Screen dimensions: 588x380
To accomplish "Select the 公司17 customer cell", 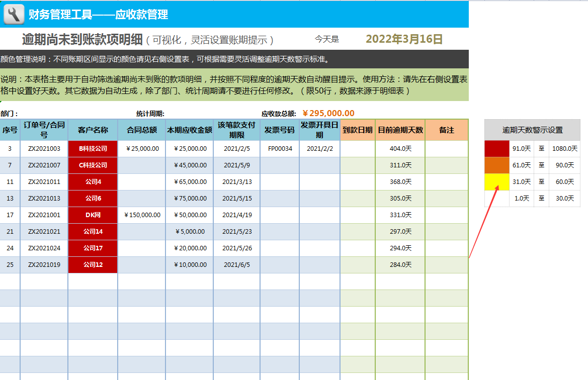I will point(93,248).
